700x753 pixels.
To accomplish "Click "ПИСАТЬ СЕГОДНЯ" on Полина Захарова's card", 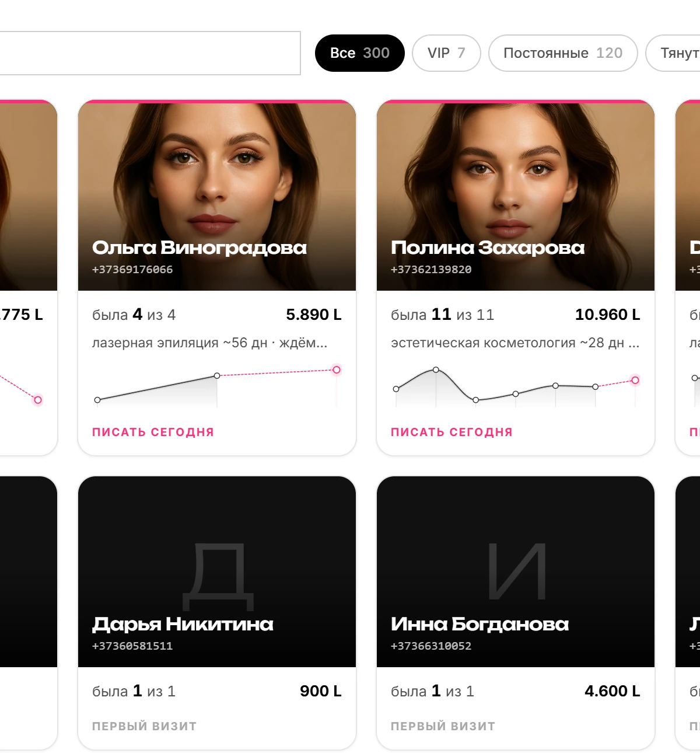I will 452,432.
